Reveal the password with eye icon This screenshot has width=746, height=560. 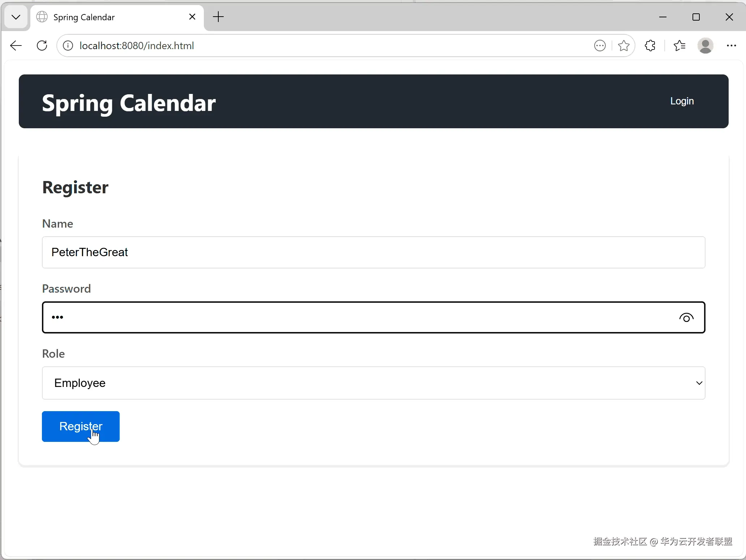[x=686, y=318]
